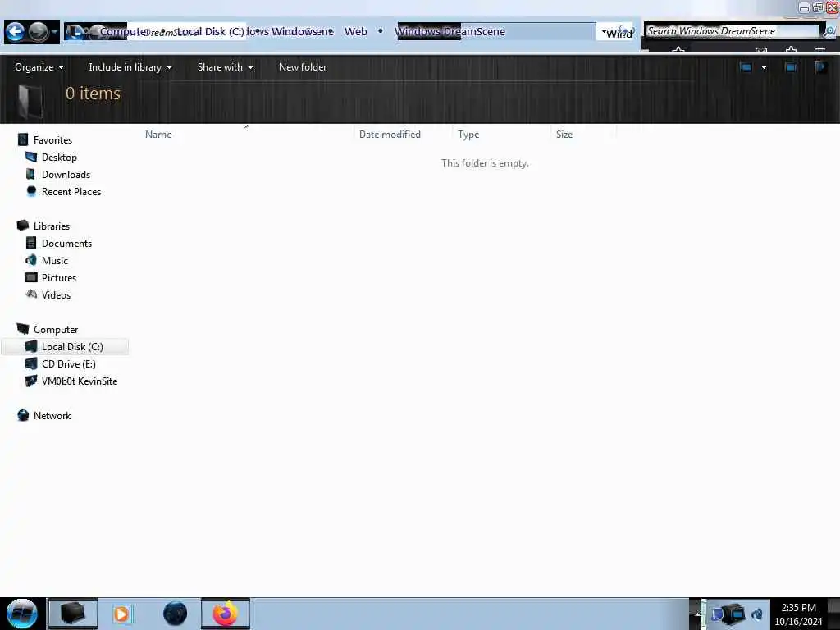Open the address bar history dropdown arrow
Viewport: 840px width, 630px height.
604,32
